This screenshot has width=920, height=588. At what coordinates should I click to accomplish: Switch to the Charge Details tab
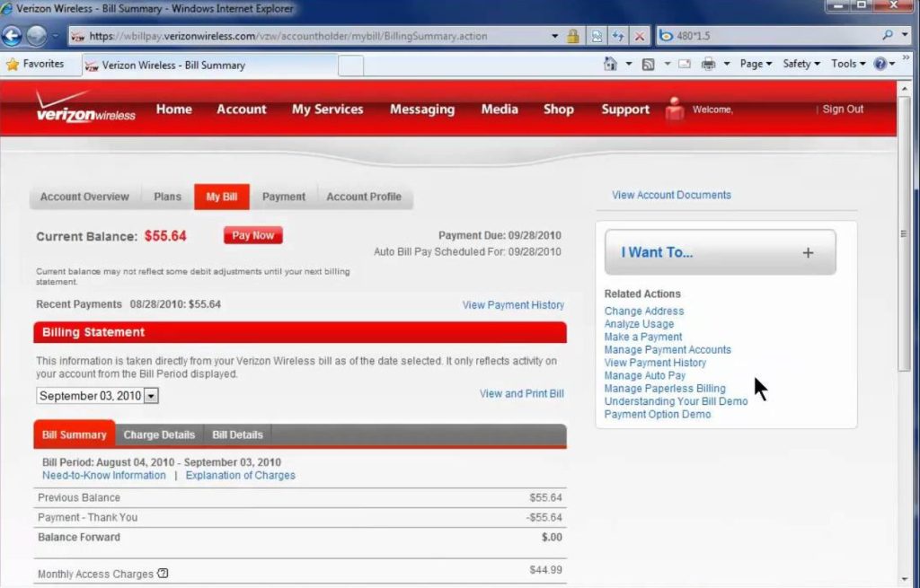[159, 434]
